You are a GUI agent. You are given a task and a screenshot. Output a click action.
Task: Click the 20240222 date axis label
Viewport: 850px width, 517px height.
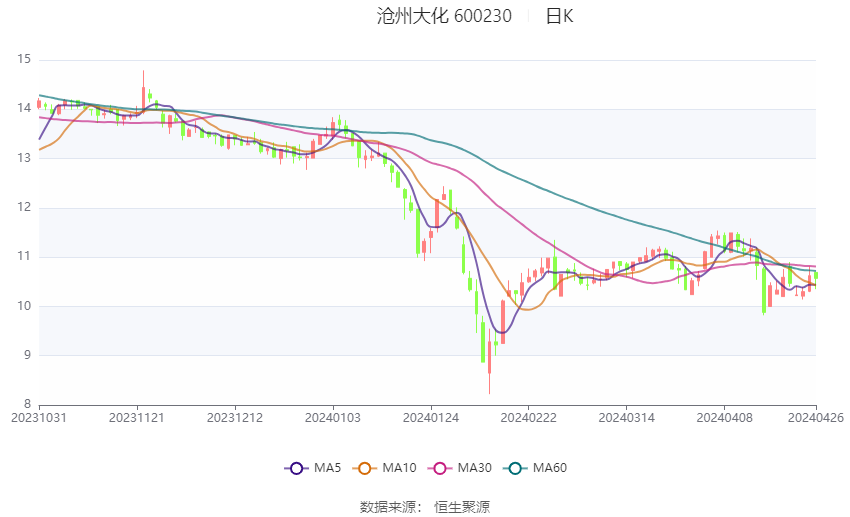[528, 418]
